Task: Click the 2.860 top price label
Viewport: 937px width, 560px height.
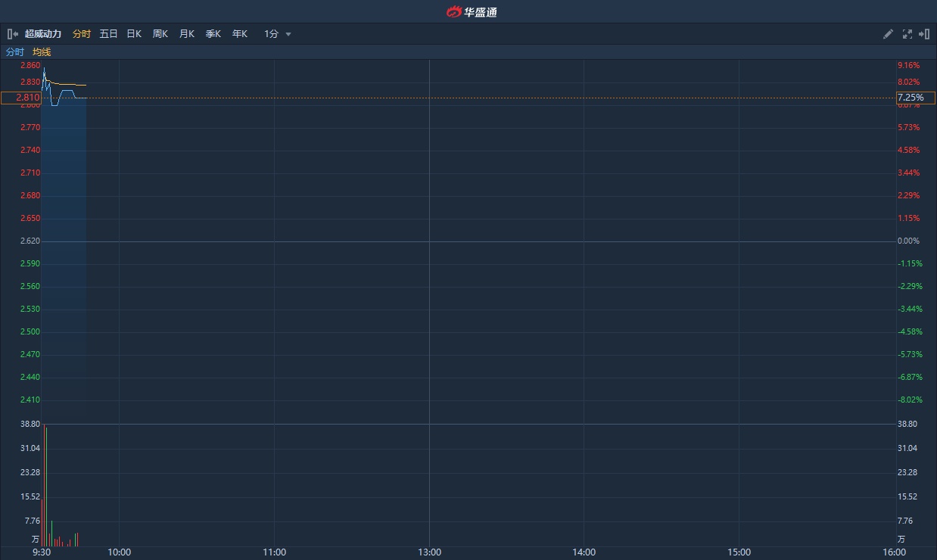Action: [x=30, y=65]
